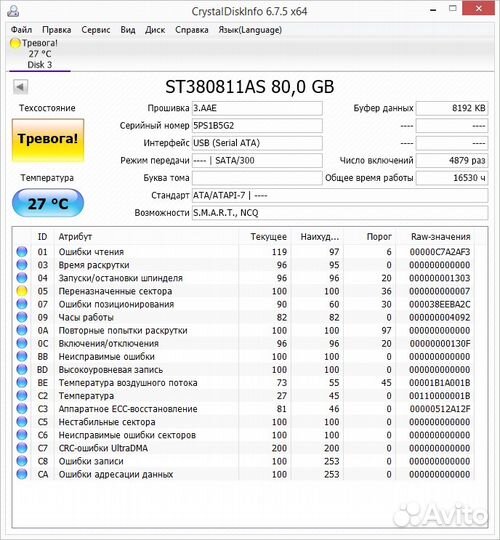The height and width of the screenshot is (540, 500).
Task: Click the status icon for Включения/отключения
Action: [x=22, y=343]
